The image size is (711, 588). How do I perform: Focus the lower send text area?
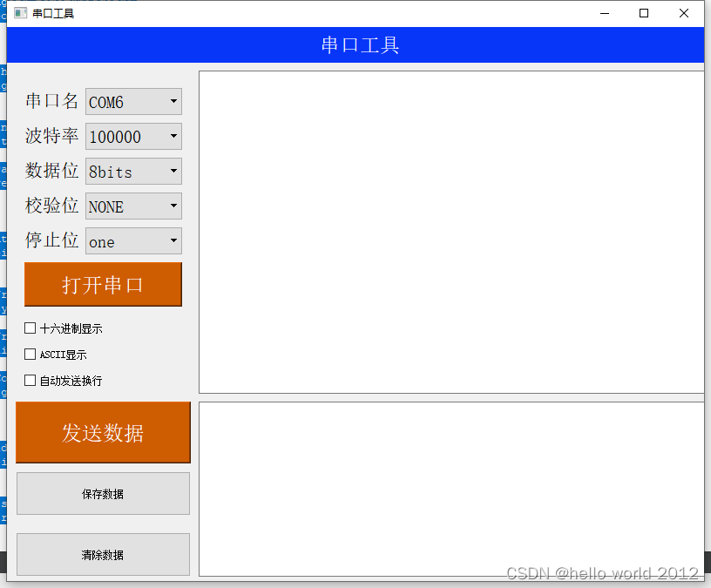451,490
